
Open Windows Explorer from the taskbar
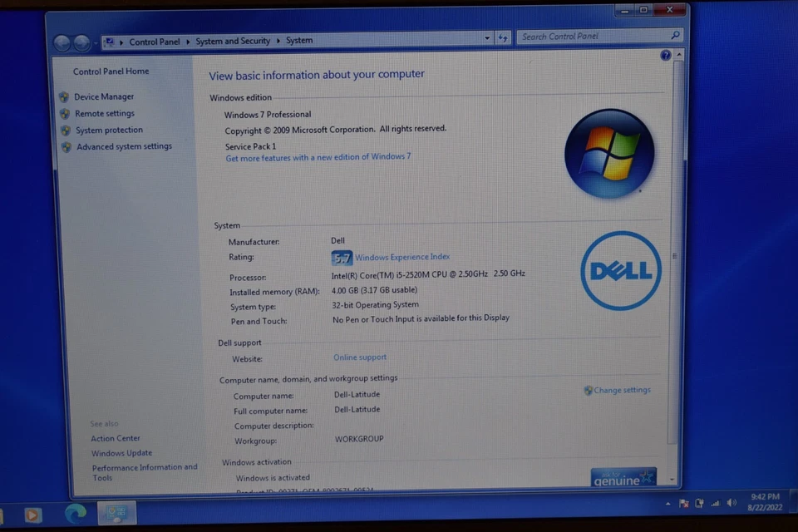(x=116, y=514)
